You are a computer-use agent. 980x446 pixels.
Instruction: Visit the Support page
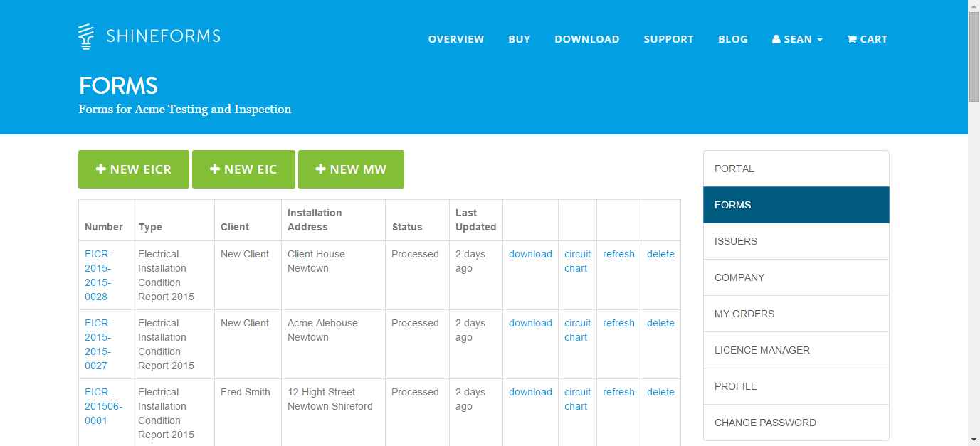(x=668, y=39)
